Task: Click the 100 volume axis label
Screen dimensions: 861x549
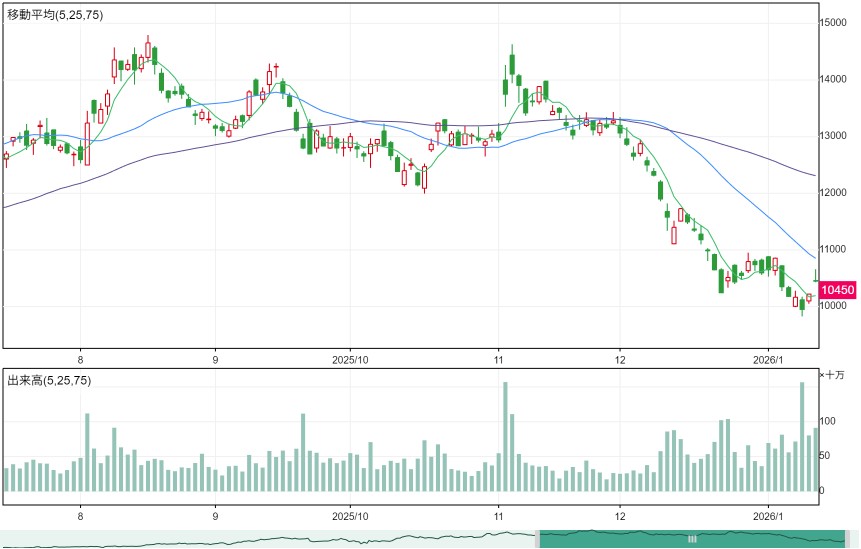Action: click(828, 421)
